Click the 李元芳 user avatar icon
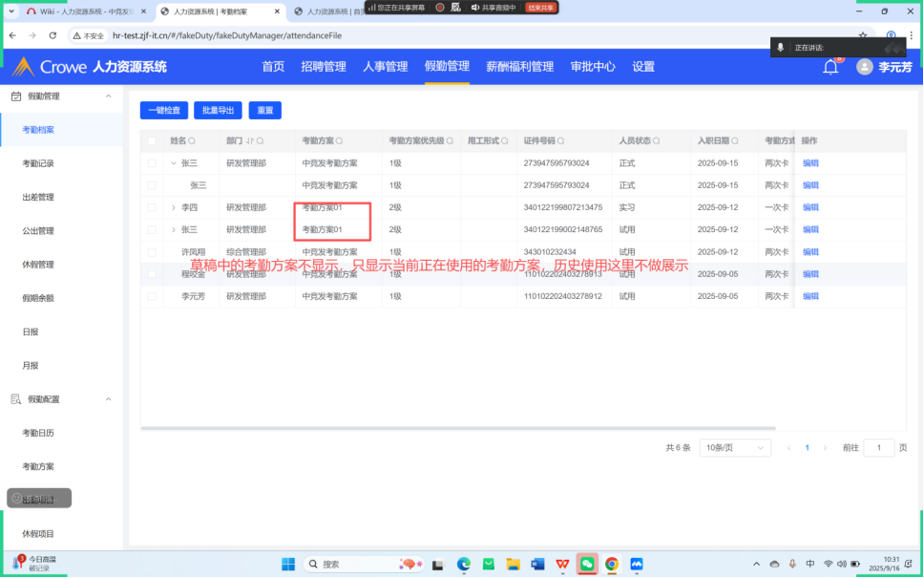The image size is (924, 578). coord(865,67)
